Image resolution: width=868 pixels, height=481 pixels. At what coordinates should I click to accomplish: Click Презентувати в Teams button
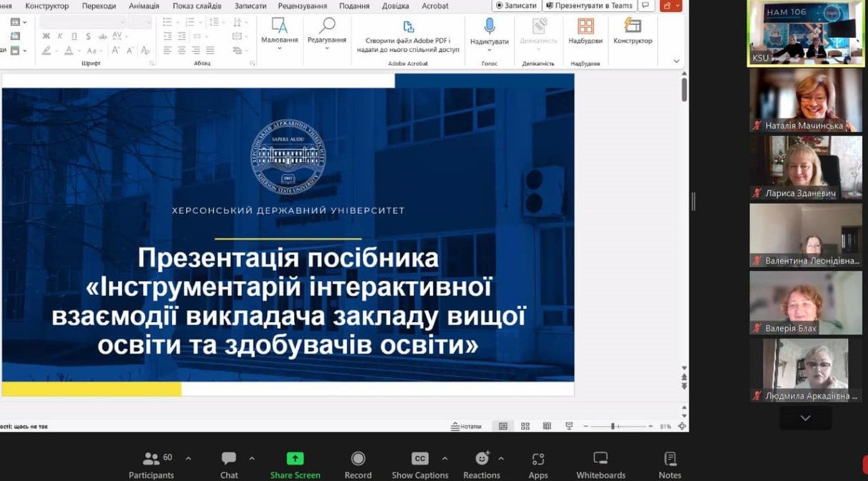[589, 5]
